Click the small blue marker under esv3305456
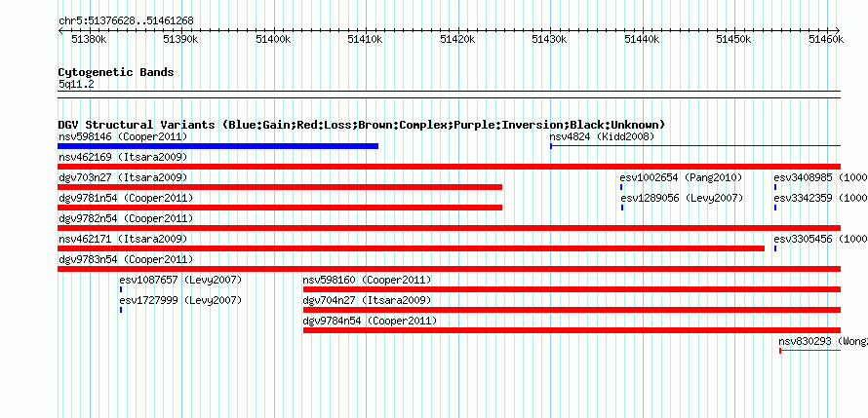 [x=775, y=248]
